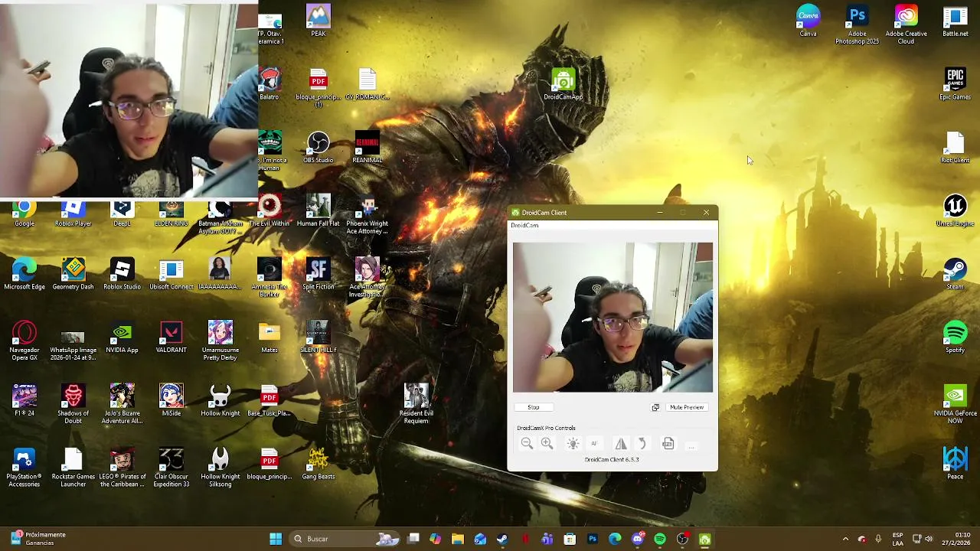Viewport: 980px width, 551px height.
Task: Select the F1 24 desktop icon
Action: coord(24,400)
